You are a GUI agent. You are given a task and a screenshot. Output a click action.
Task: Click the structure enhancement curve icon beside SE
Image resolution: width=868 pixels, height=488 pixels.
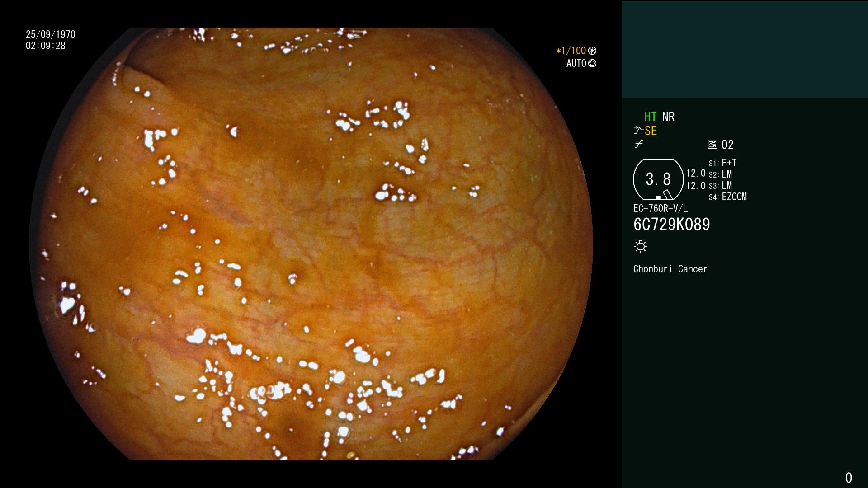click(x=638, y=130)
